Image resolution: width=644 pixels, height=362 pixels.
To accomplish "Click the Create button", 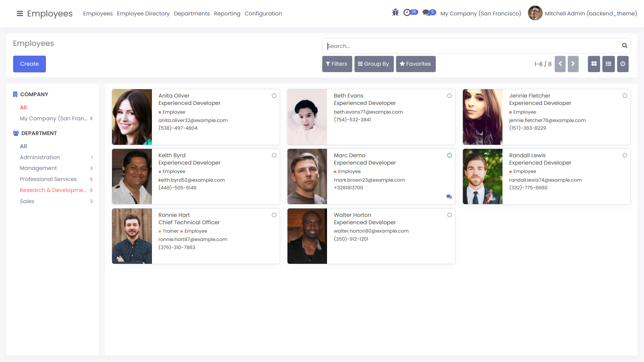I will (x=30, y=64).
